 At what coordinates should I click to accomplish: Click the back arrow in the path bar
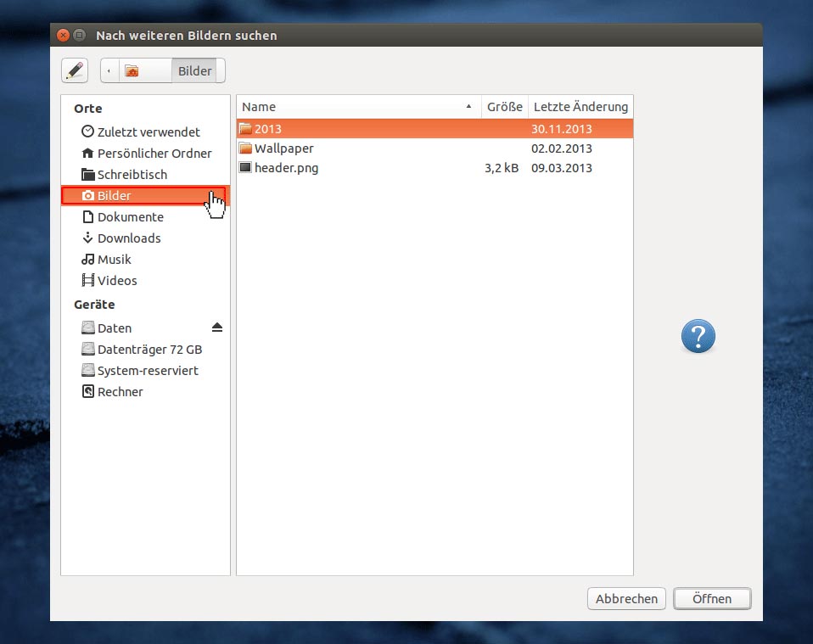point(109,70)
